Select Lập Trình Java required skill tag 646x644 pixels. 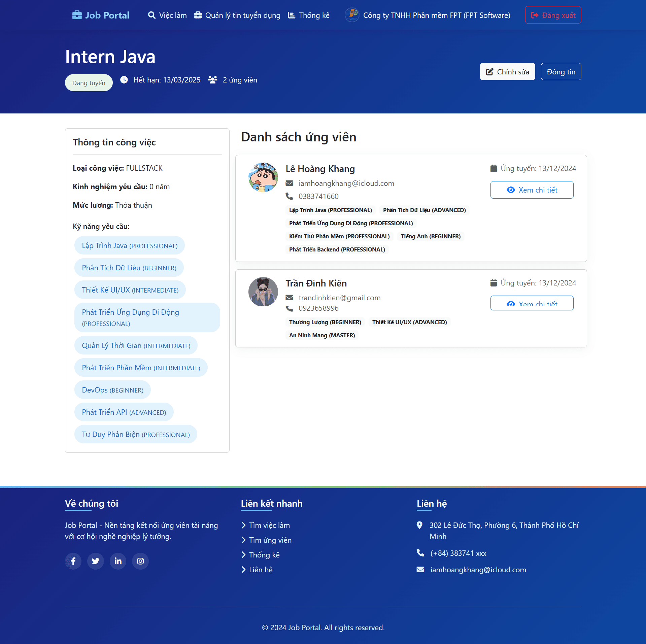[x=130, y=245]
